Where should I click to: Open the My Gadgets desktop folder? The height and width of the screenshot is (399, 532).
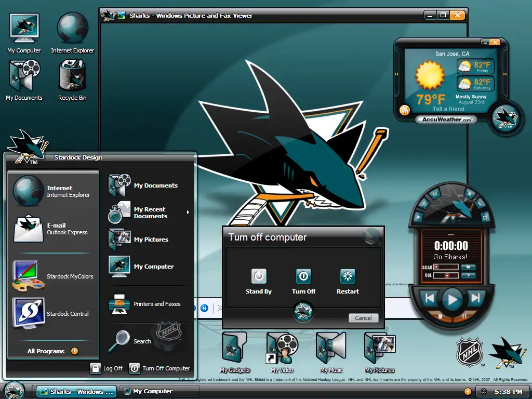(x=234, y=348)
